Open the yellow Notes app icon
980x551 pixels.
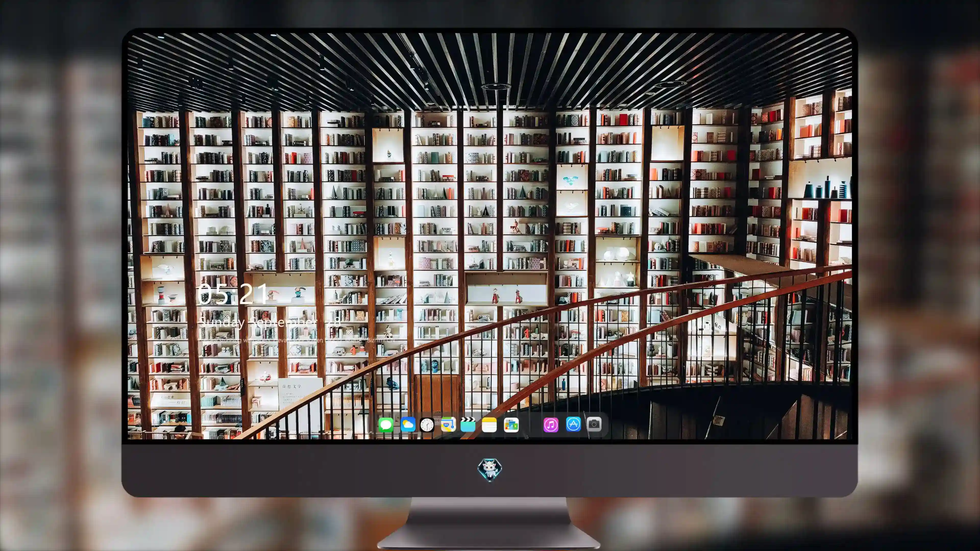click(489, 424)
